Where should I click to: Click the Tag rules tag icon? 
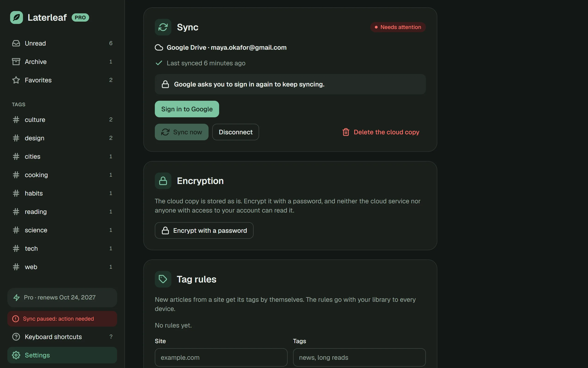point(163,279)
